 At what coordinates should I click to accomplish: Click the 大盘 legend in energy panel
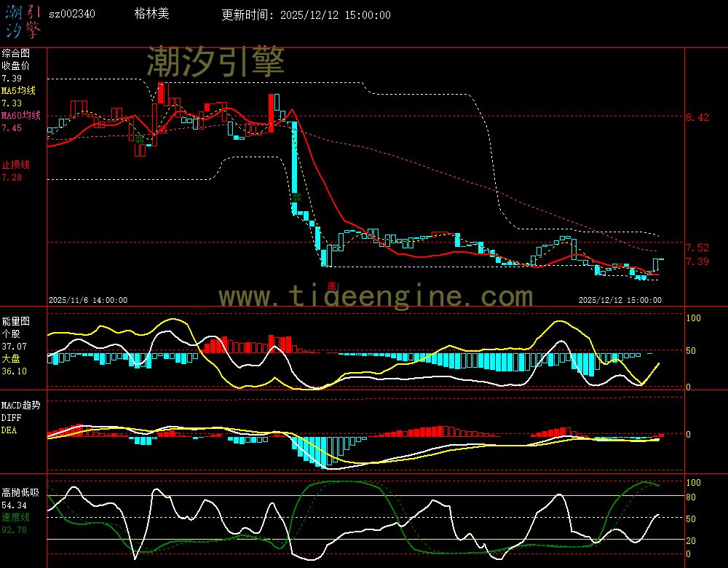[x=10, y=358]
